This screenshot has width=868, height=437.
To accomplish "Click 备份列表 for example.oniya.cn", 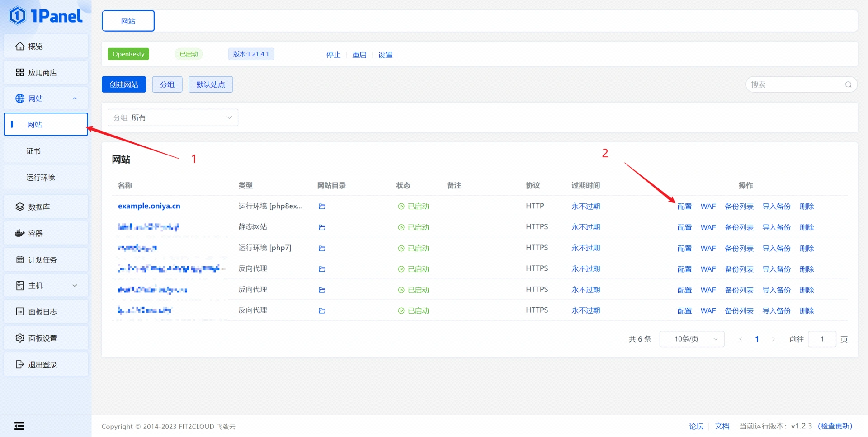I will [x=739, y=207].
